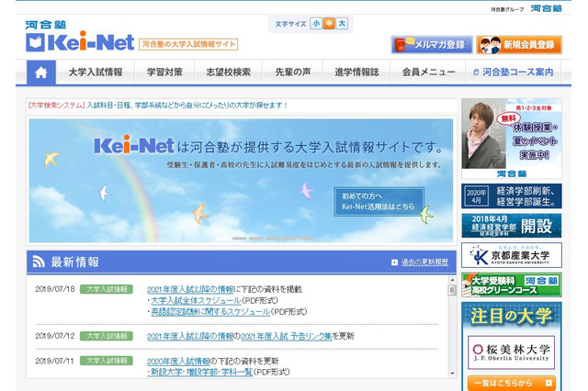588x391 pixels.
Task: Open 先輩の声 menu
Action: pos(293,73)
